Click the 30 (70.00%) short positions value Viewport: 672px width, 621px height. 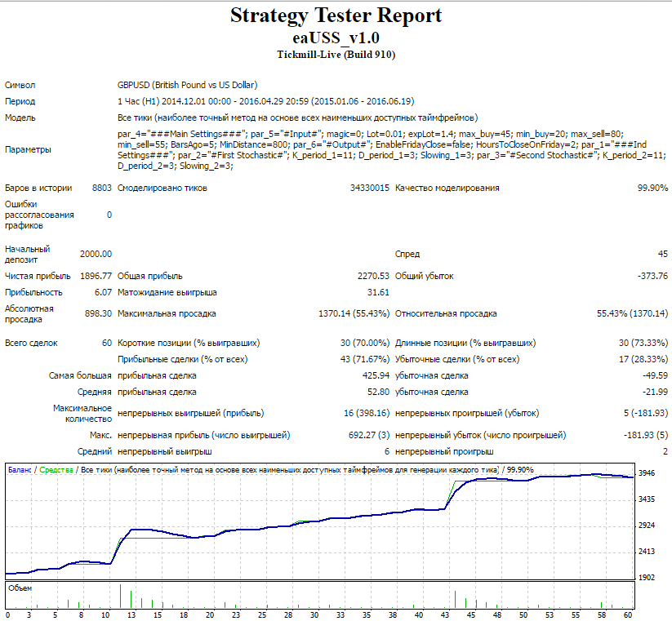pos(365,343)
